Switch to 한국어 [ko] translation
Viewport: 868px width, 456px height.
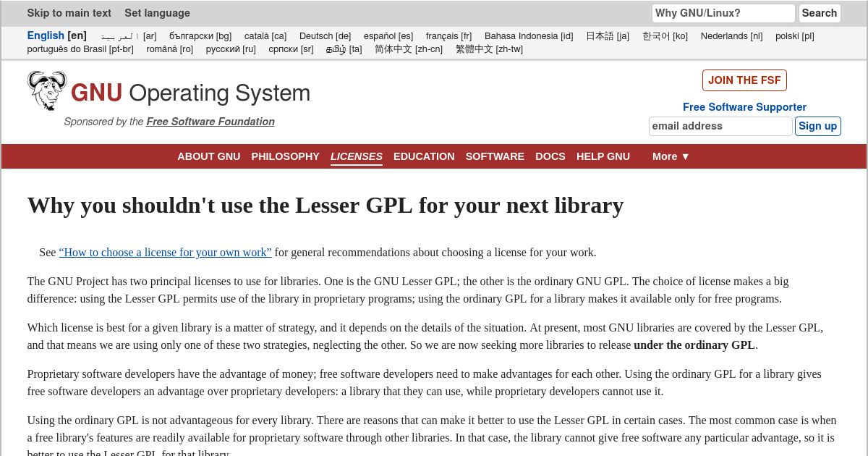click(665, 36)
